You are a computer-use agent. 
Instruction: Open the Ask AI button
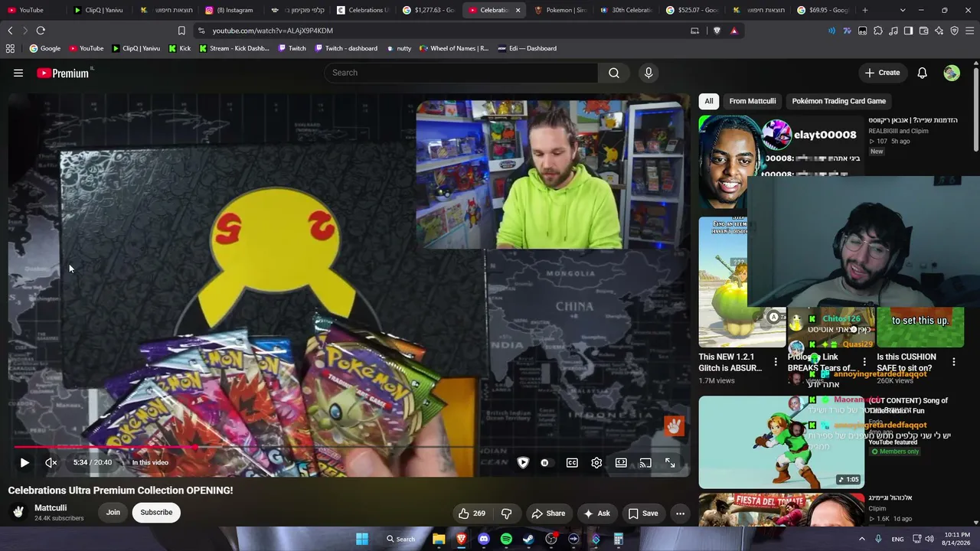pyautogui.click(x=596, y=514)
